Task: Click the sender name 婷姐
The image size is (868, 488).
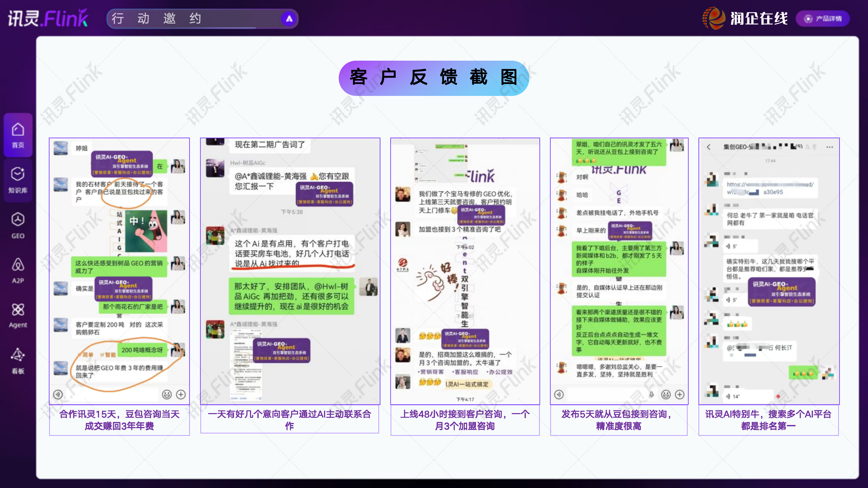Action: pyautogui.click(x=82, y=148)
